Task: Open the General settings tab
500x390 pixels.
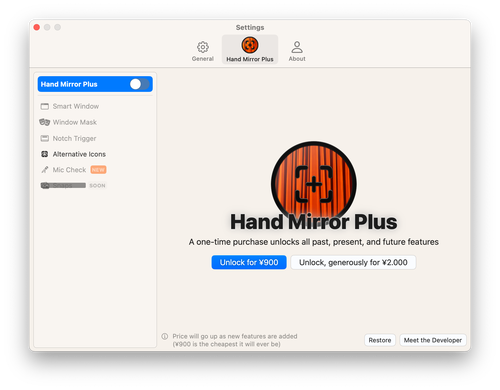Action: click(x=203, y=51)
